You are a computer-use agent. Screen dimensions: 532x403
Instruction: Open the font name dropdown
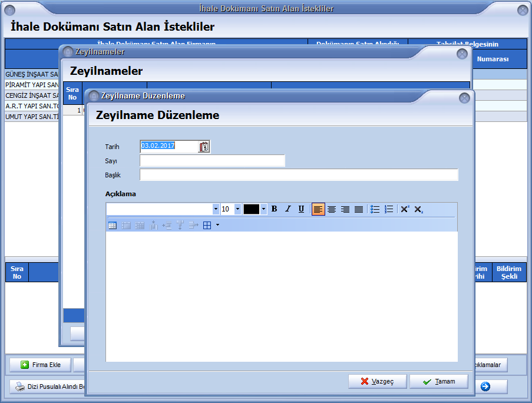(216, 209)
